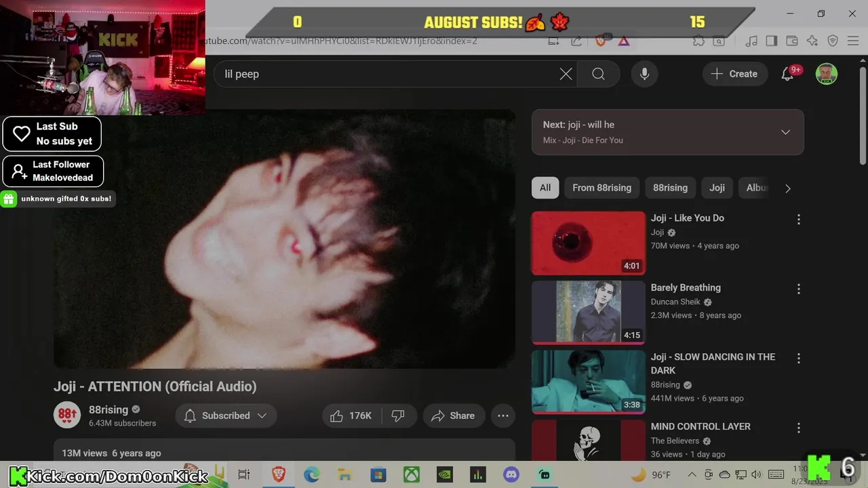Open YouTube notifications bell
868x488 pixels.
(x=787, y=74)
